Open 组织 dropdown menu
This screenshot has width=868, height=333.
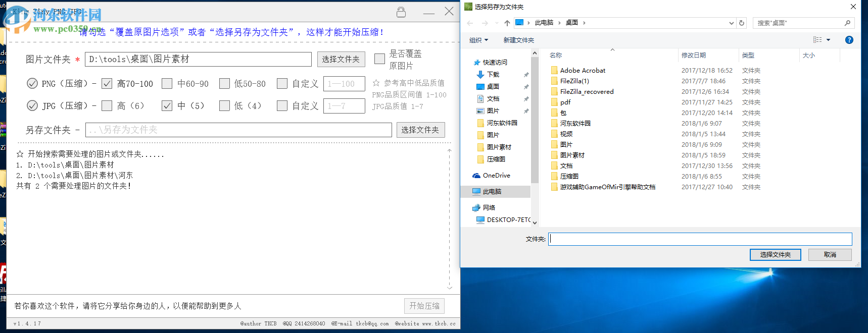tap(478, 40)
